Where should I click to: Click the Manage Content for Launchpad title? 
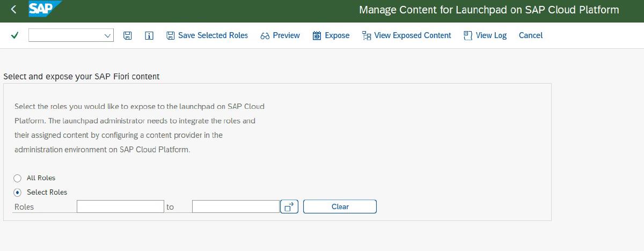coord(488,10)
